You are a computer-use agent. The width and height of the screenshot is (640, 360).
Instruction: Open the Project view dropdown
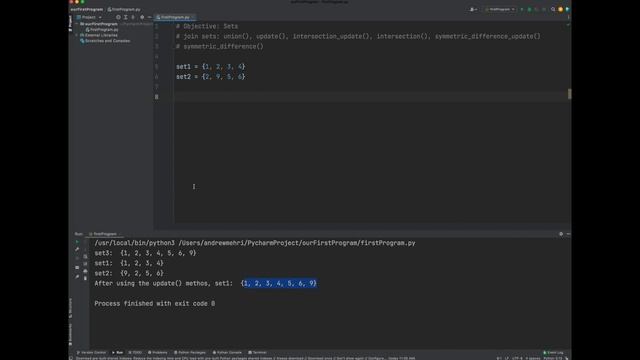[89, 17]
